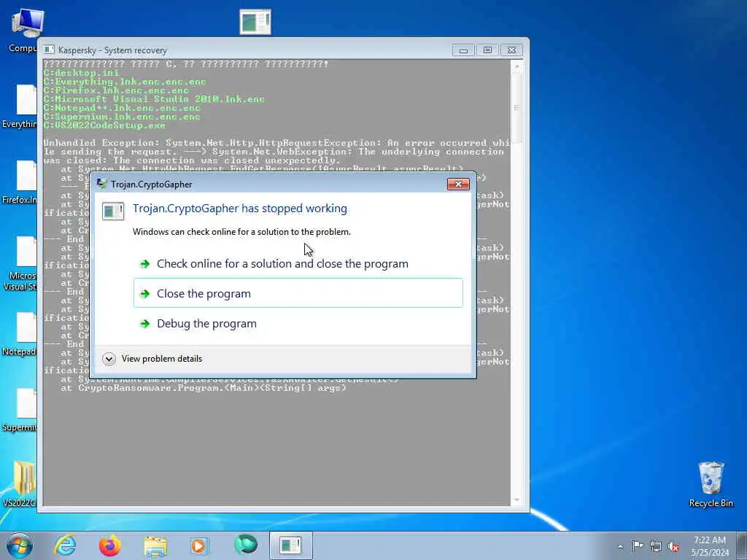The width and height of the screenshot is (747, 560).
Task: Click the application icon in error dialog
Action: click(x=113, y=211)
